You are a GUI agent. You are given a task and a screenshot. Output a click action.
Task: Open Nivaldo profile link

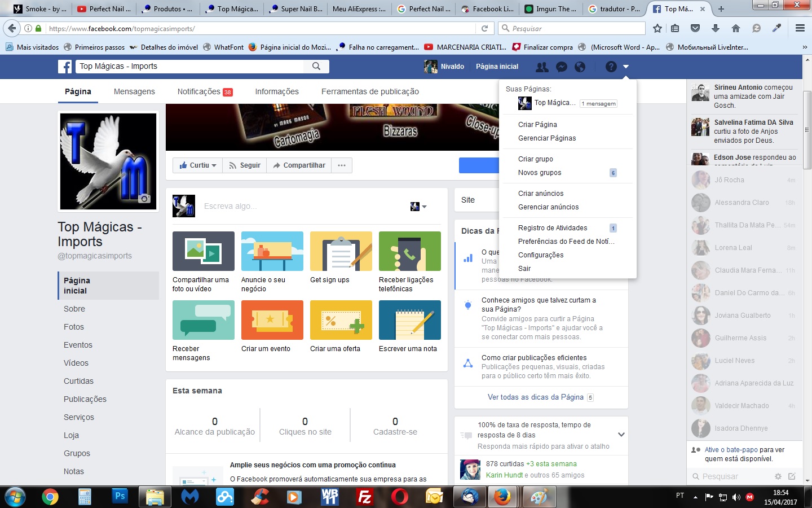click(x=444, y=67)
